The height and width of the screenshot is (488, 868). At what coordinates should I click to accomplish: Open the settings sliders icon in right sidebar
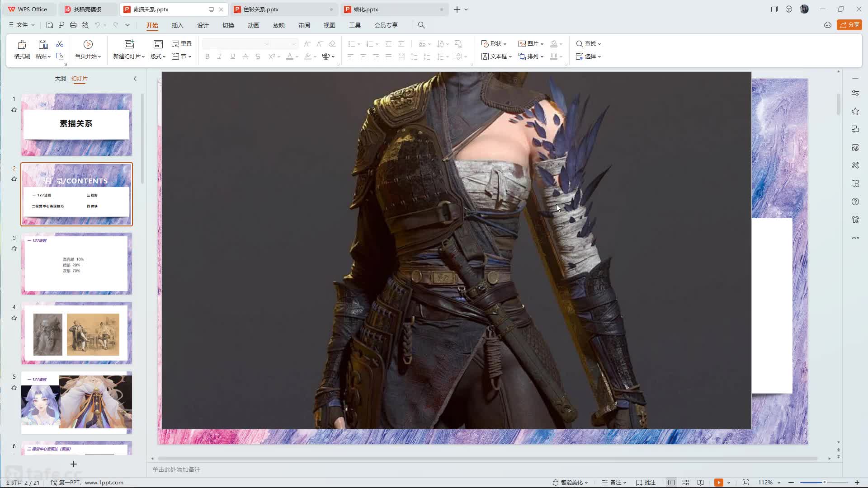pyautogui.click(x=855, y=93)
